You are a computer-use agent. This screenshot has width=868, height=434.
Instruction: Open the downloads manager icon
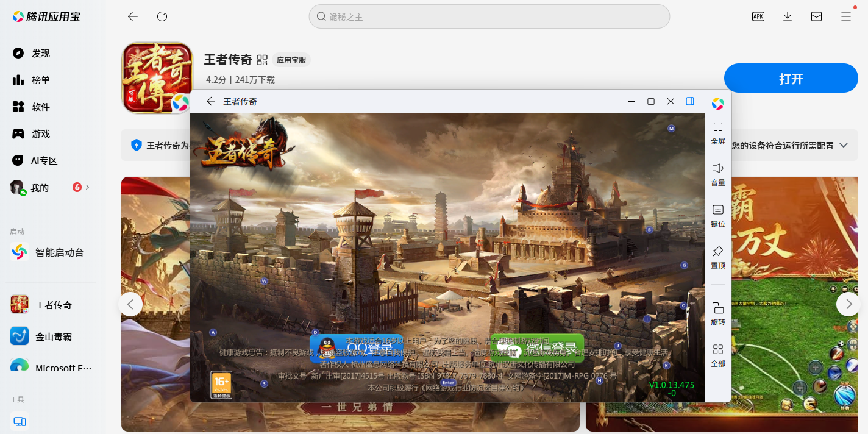click(x=788, y=16)
